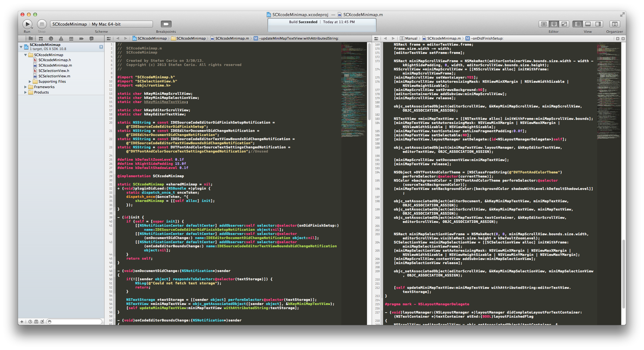Switch to Assistant editor mode
The image size is (644, 350).
coord(554,24)
